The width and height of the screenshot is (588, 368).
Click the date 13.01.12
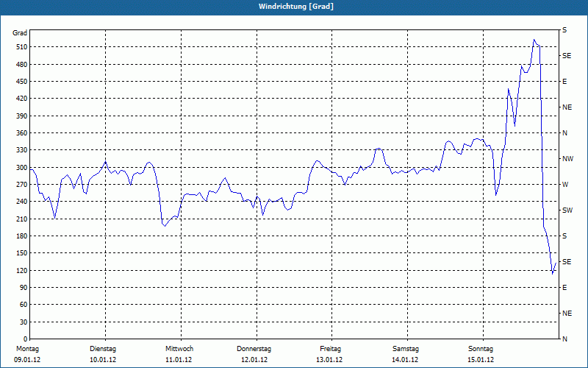tap(329, 360)
